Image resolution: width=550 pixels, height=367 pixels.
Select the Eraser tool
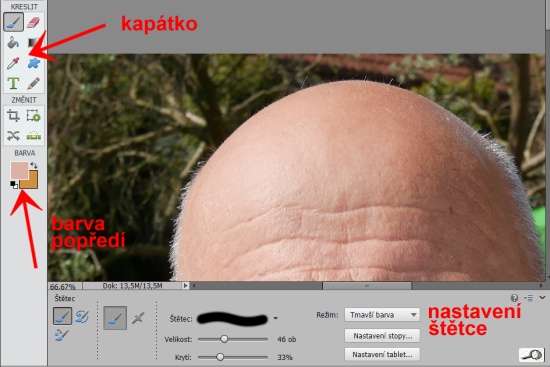34,22
